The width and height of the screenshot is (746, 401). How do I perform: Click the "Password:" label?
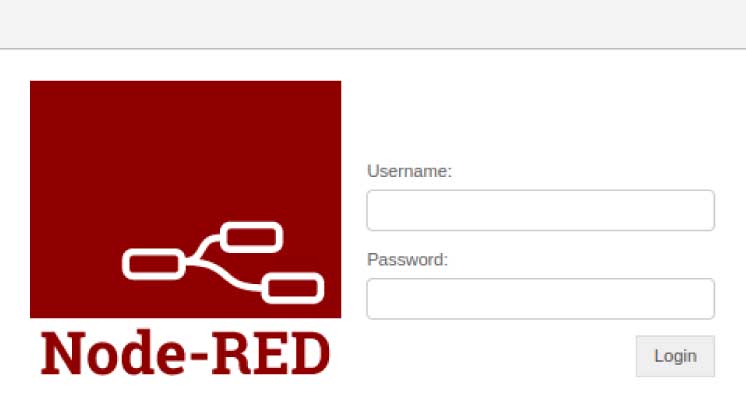point(407,260)
